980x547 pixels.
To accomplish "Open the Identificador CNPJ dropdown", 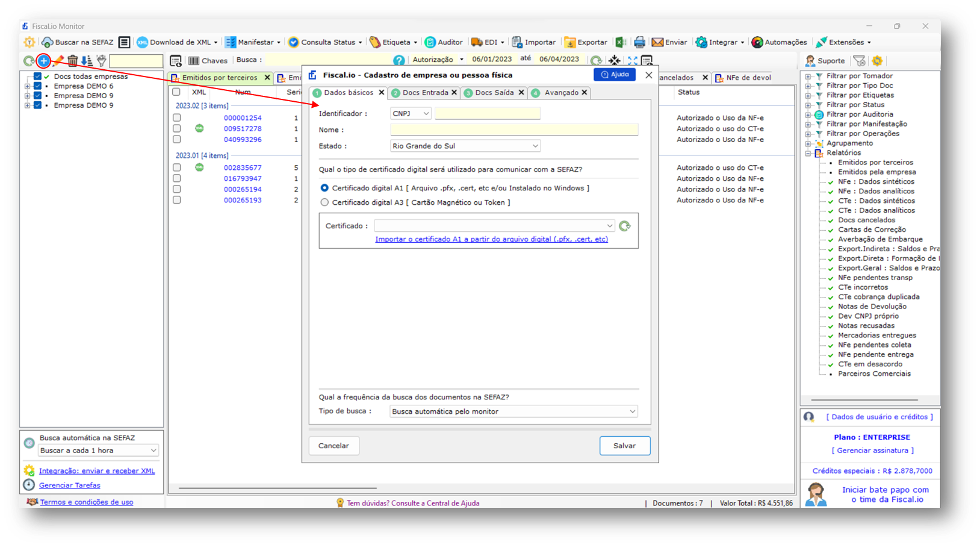I will tap(411, 113).
